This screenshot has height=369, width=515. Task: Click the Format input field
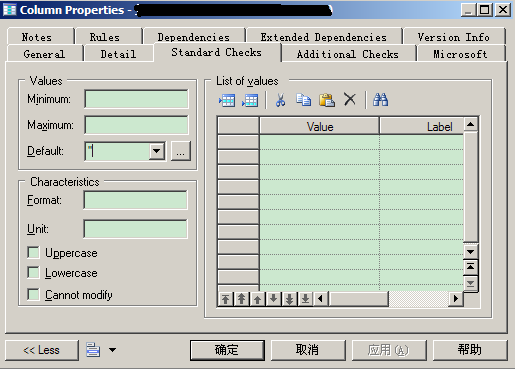135,200
